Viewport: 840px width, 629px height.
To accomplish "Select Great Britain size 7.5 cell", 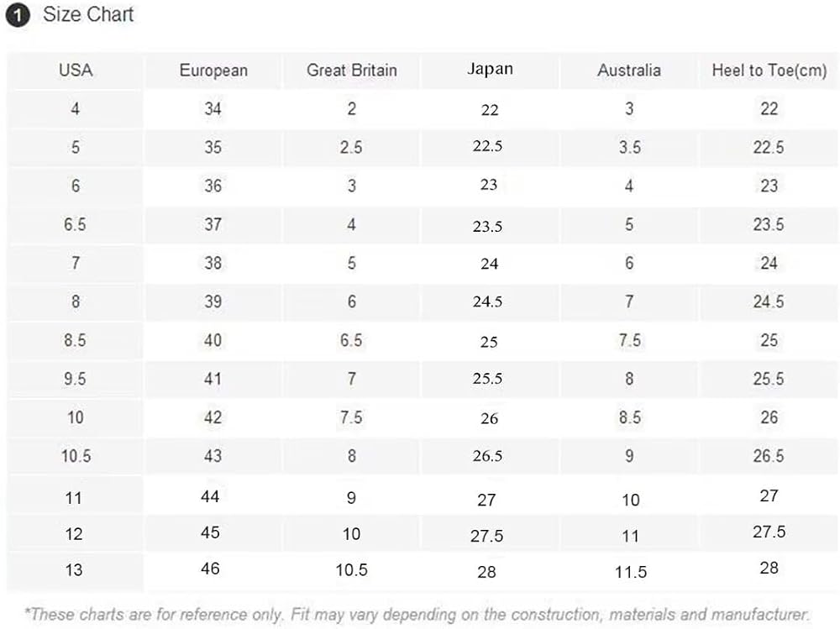I will [x=351, y=417].
